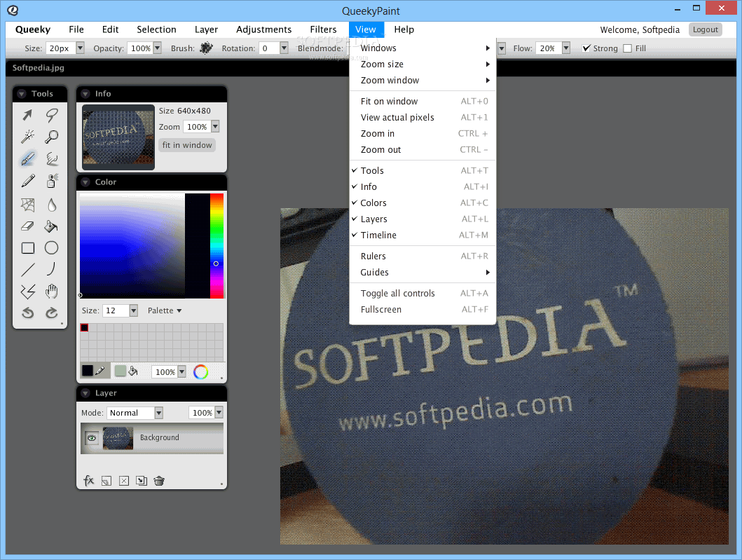This screenshot has width=742, height=560.
Task: Select the pencil tool
Action: (x=27, y=181)
